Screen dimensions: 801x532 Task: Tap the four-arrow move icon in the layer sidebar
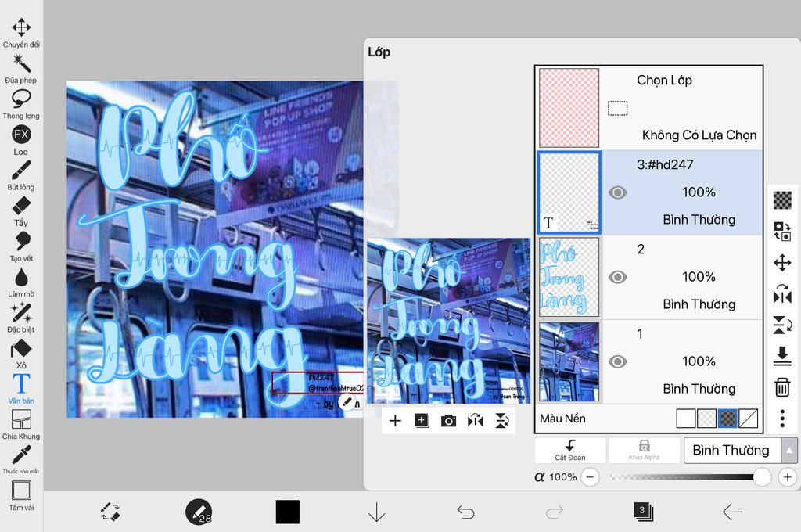pos(782,263)
